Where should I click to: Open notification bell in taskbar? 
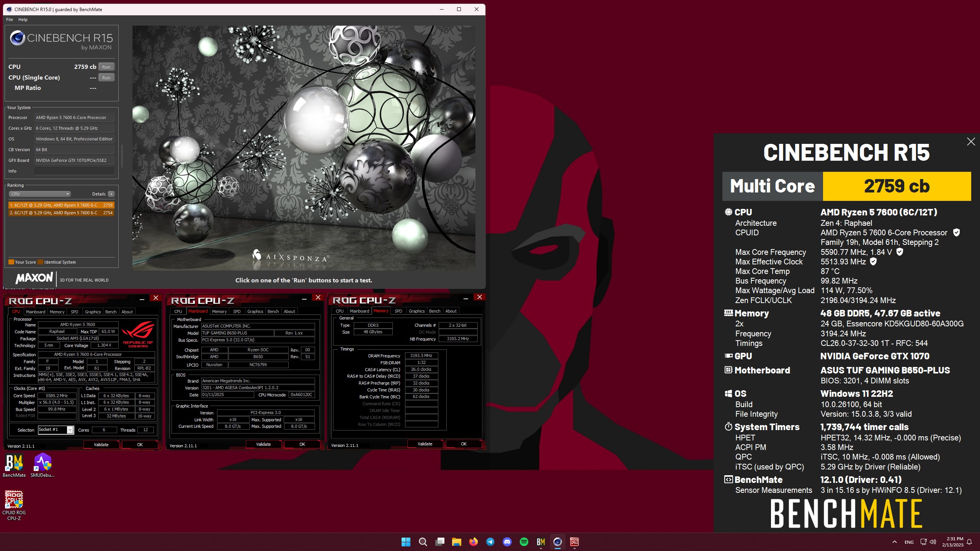969,542
